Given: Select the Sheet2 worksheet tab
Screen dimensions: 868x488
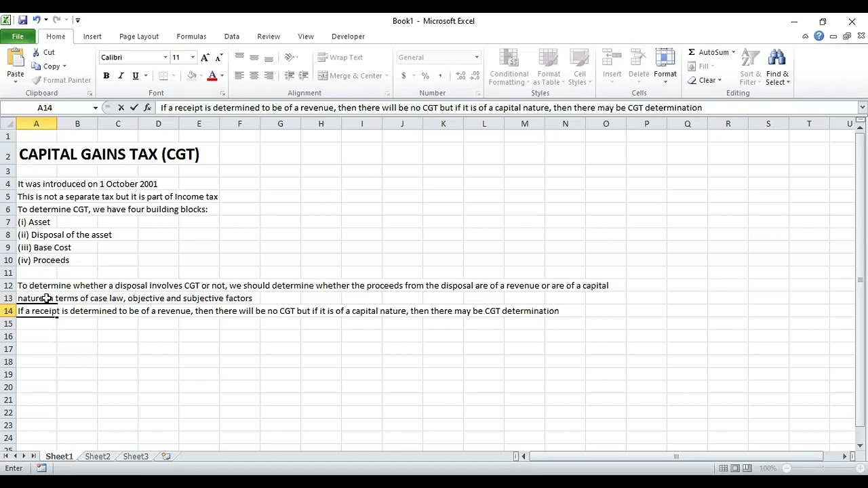Looking at the screenshot, I should pyautogui.click(x=98, y=457).
